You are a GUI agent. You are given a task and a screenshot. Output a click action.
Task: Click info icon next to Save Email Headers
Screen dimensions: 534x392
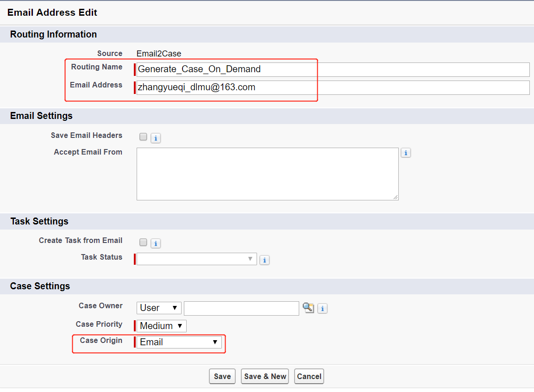[x=156, y=138]
